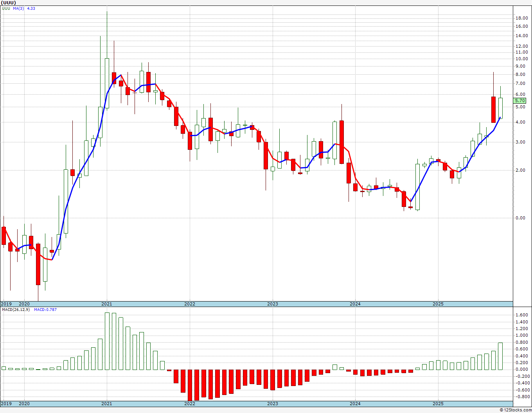Image resolution: width=532 pixels, height=413 pixels.
Task: Select the 0.200 MACD axis label
Action: pyautogui.click(x=522, y=363)
